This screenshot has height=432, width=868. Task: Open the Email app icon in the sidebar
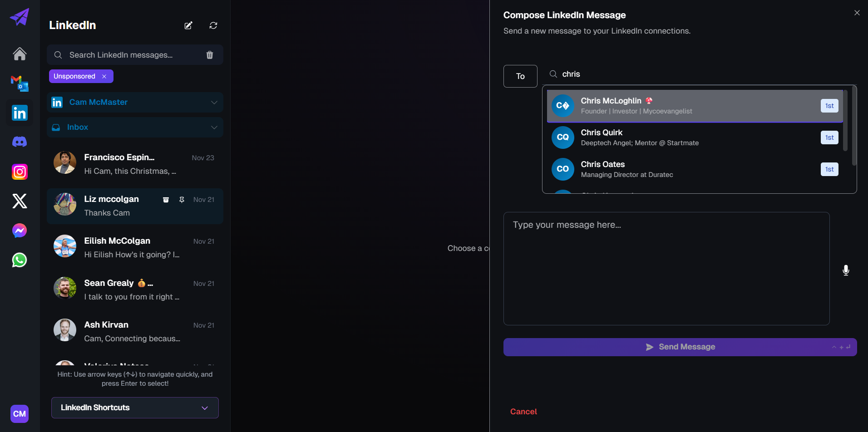20,83
